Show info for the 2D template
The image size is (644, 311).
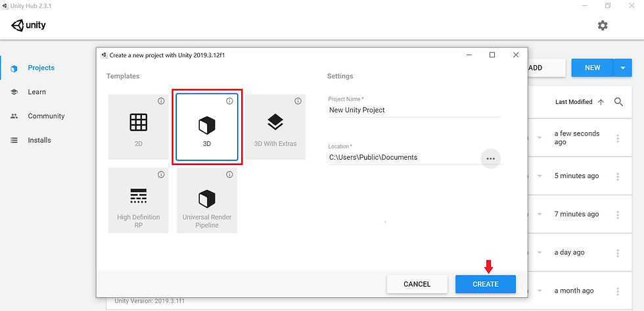coord(161,101)
